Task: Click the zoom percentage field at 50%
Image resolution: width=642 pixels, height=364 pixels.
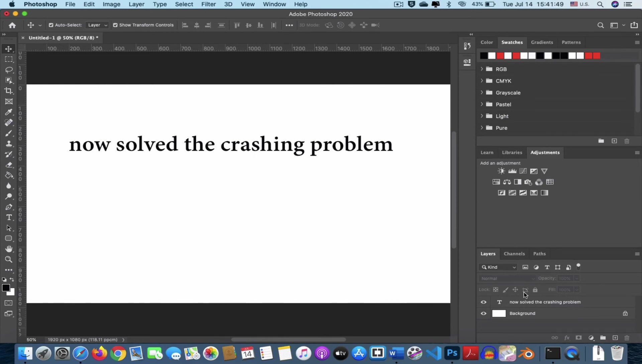Action: tap(31, 340)
